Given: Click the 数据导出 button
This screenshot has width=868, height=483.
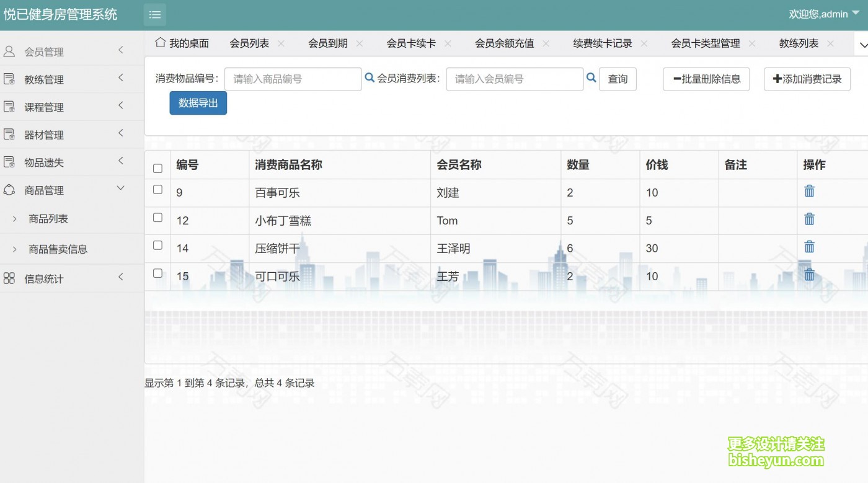Looking at the screenshot, I should click(198, 103).
